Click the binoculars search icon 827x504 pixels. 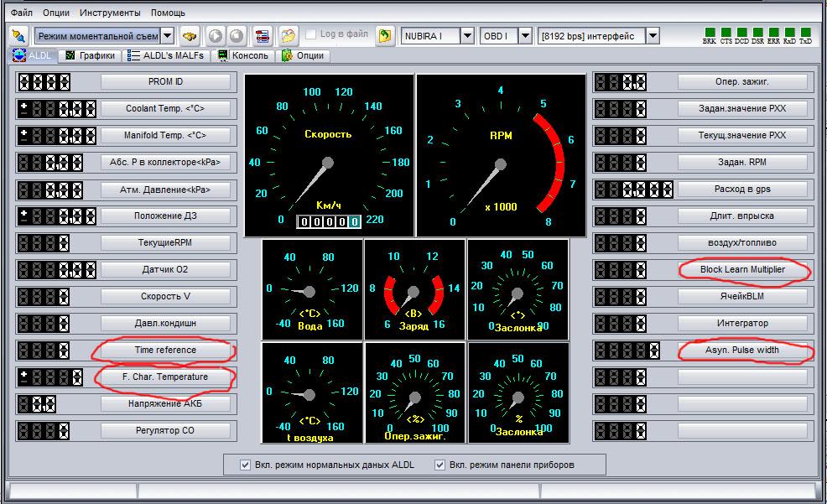coord(190,36)
